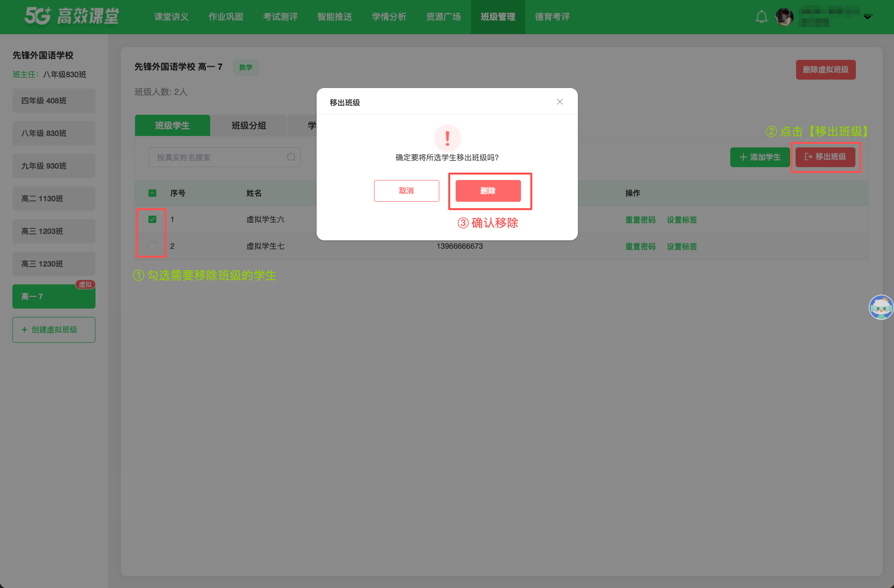894x588 pixels.
Task: Confirm removal with the 删除 button
Action: click(488, 191)
